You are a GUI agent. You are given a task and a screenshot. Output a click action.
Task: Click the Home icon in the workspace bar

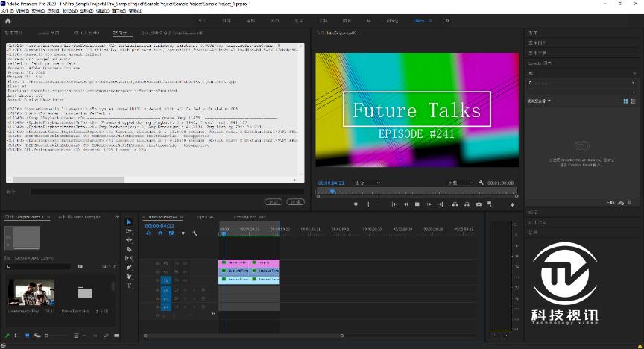pyautogui.click(x=7, y=22)
